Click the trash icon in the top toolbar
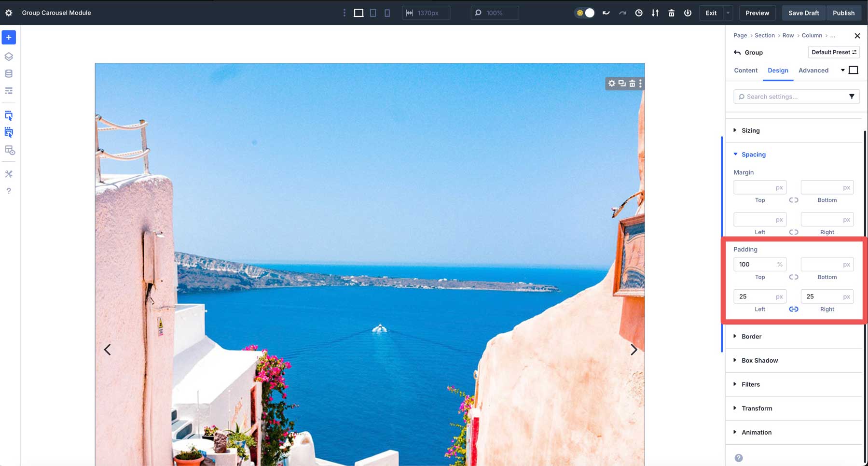This screenshot has width=868, height=466. coord(671,13)
